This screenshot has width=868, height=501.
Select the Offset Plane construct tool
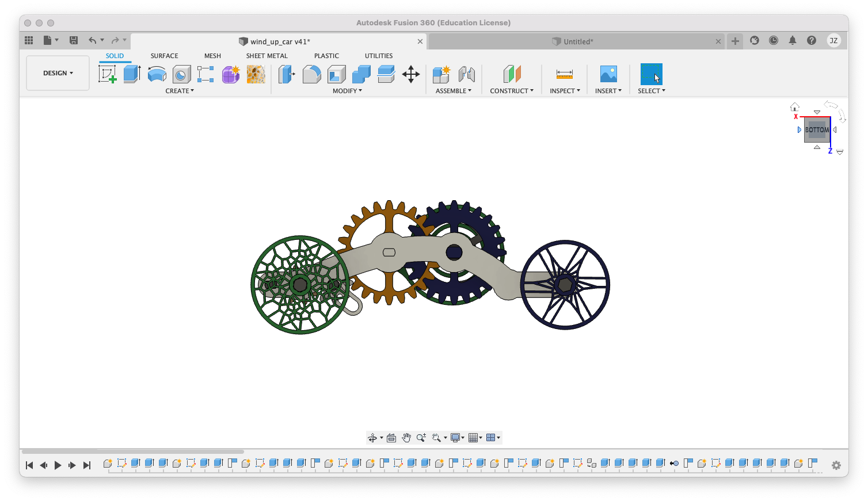click(512, 74)
